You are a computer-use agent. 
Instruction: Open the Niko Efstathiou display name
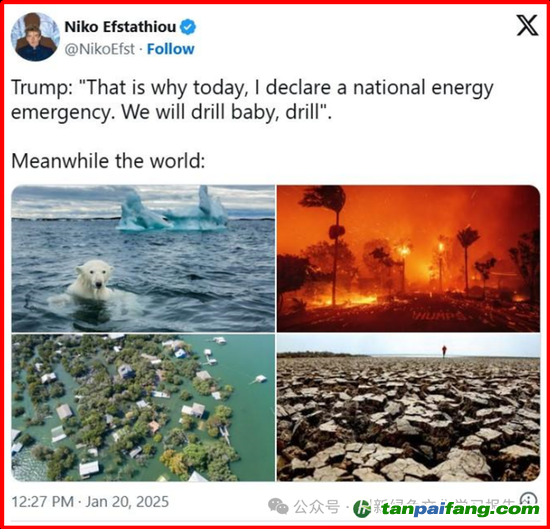click(x=120, y=27)
